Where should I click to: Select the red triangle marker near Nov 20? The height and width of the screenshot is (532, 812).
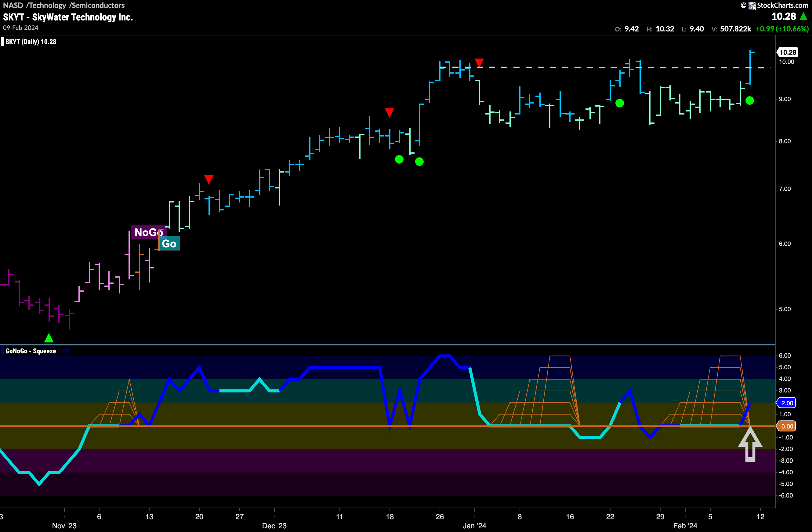tap(209, 180)
